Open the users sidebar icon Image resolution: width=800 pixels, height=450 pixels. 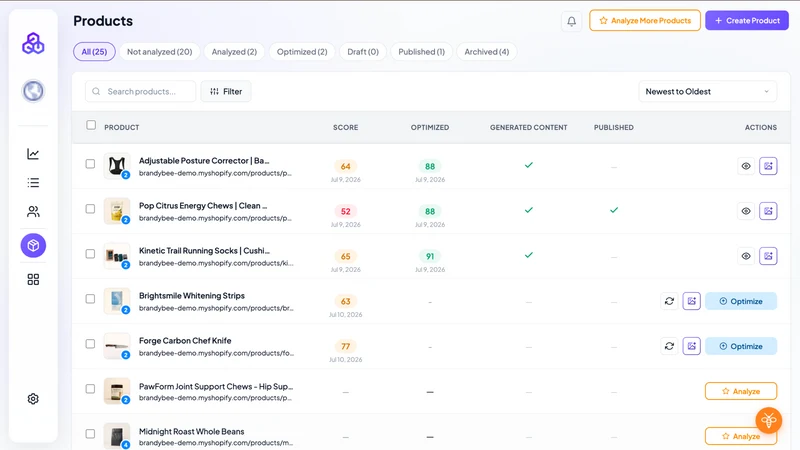pos(33,211)
